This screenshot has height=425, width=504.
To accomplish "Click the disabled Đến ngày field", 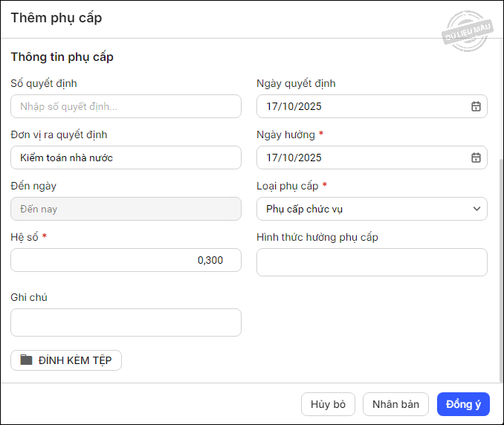I will point(126,209).
